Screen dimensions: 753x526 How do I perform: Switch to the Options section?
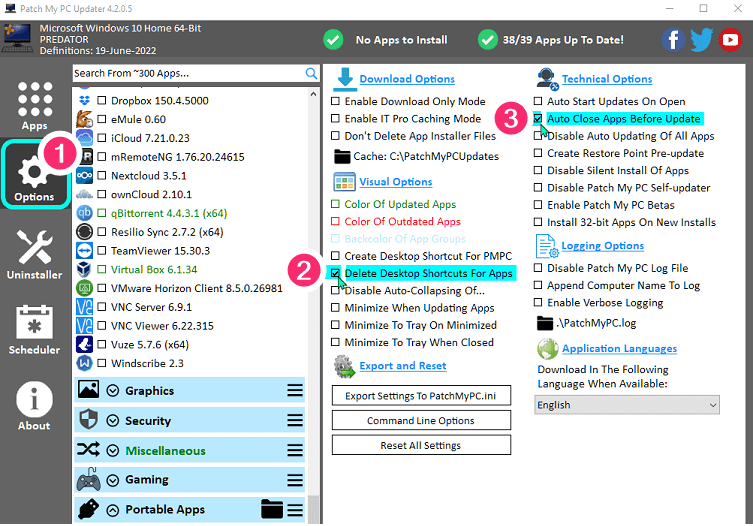[34, 175]
